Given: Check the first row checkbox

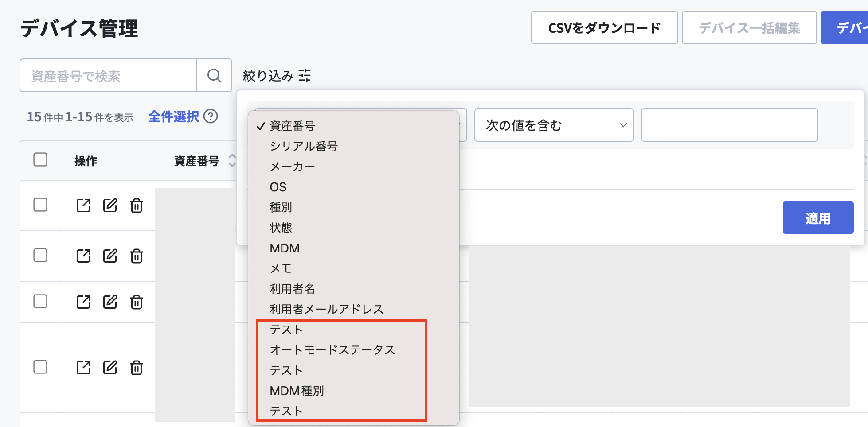Looking at the screenshot, I should click(40, 205).
